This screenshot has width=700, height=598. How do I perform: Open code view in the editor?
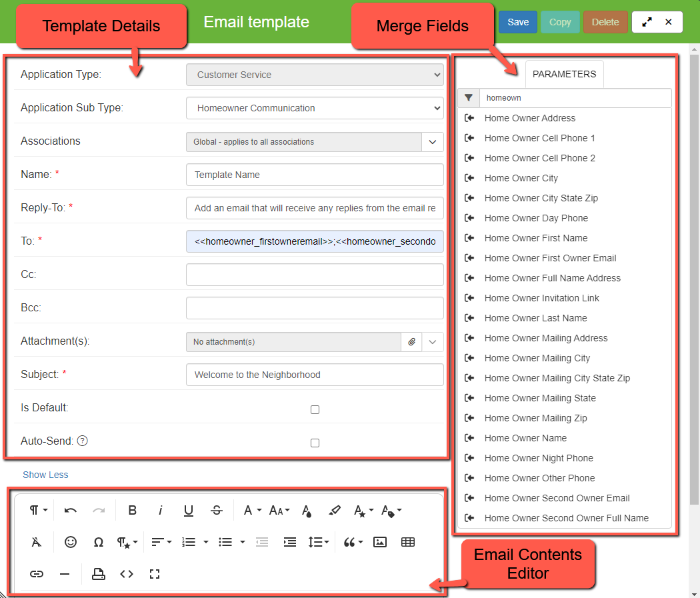[127, 574]
